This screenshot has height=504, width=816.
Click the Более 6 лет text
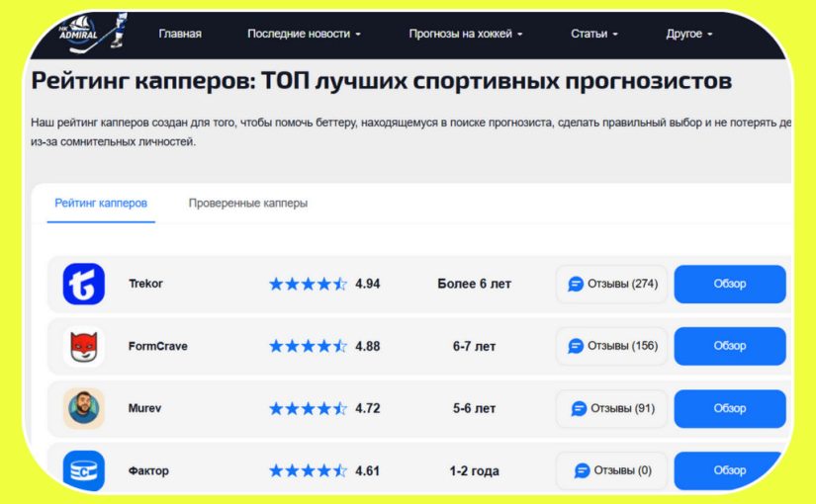tap(474, 284)
